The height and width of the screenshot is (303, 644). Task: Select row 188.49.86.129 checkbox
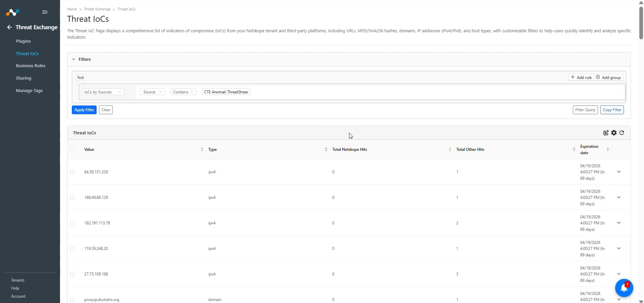[x=72, y=198]
